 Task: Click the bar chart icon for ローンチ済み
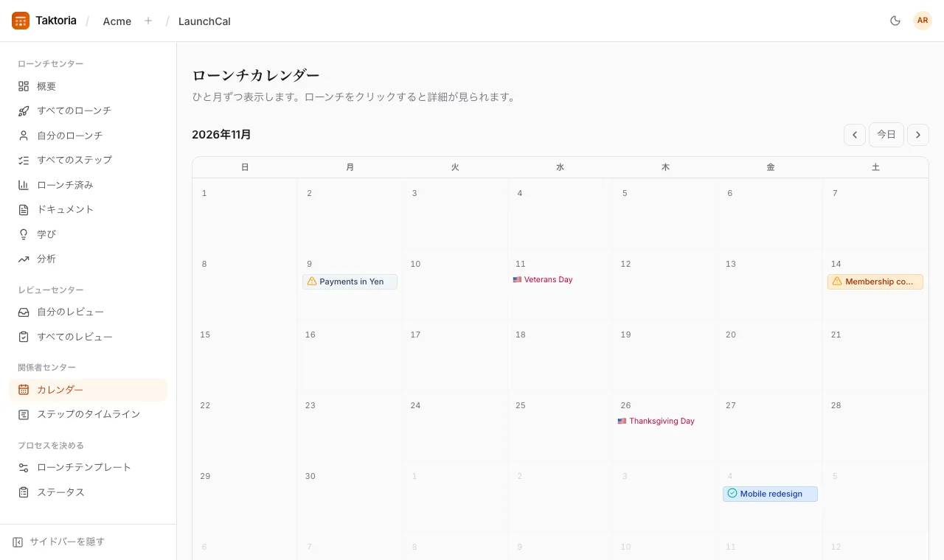coord(24,185)
